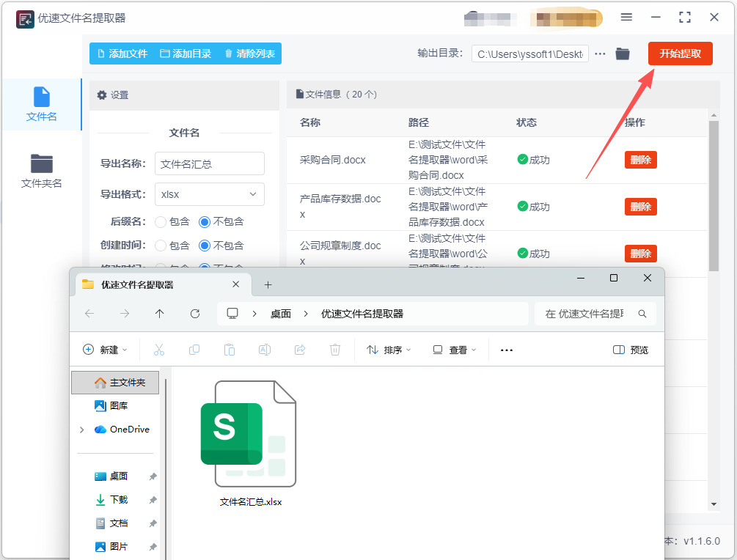Delete the 产品库存数据.docx row
737x560 pixels.
tap(640, 207)
